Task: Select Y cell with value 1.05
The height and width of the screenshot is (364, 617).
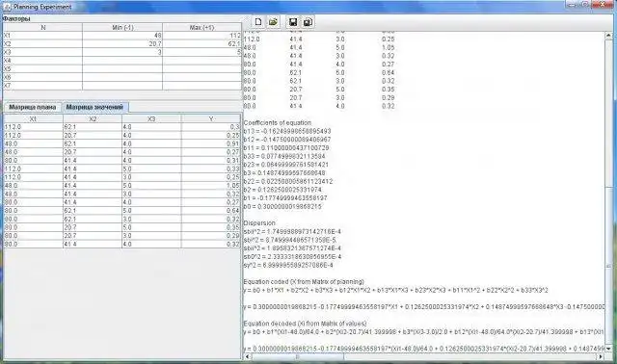Action: pyautogui.click(x=211, y=186)
